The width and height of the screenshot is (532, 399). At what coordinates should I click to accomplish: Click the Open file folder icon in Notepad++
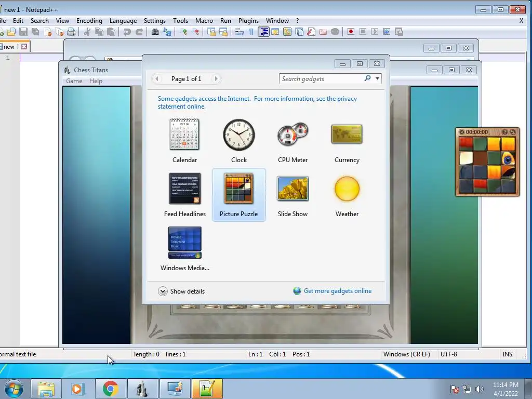point(11,32)
